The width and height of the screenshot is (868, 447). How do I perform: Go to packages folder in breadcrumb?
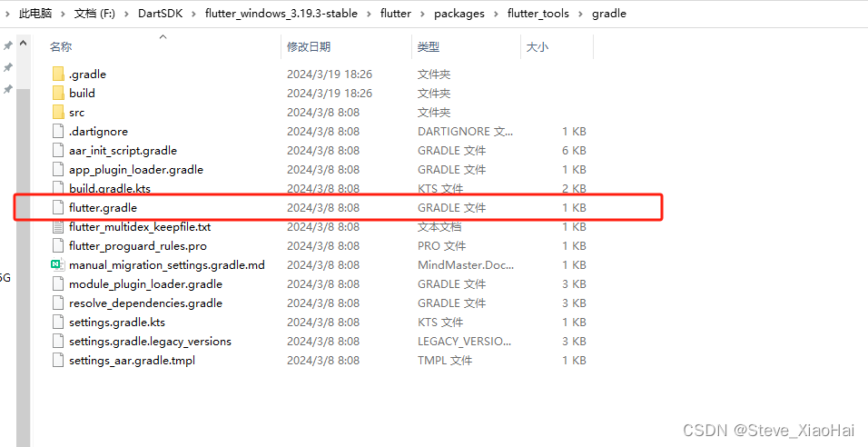[x=459, y=14]
